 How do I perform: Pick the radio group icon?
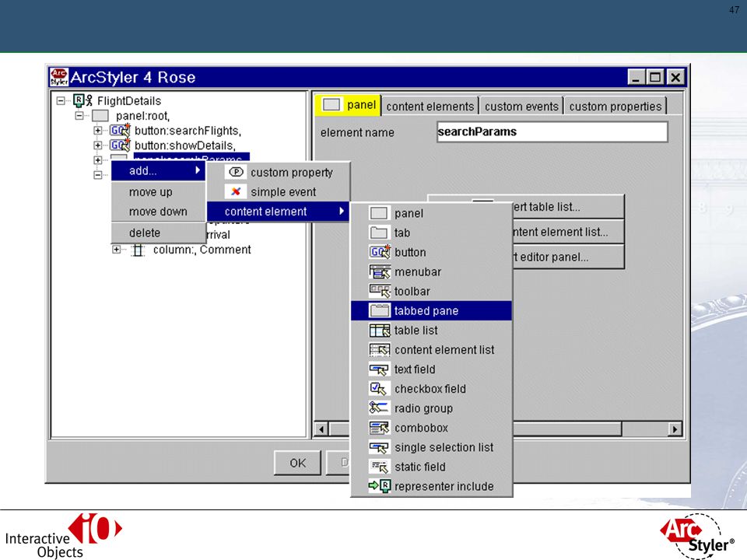(378, 408)
